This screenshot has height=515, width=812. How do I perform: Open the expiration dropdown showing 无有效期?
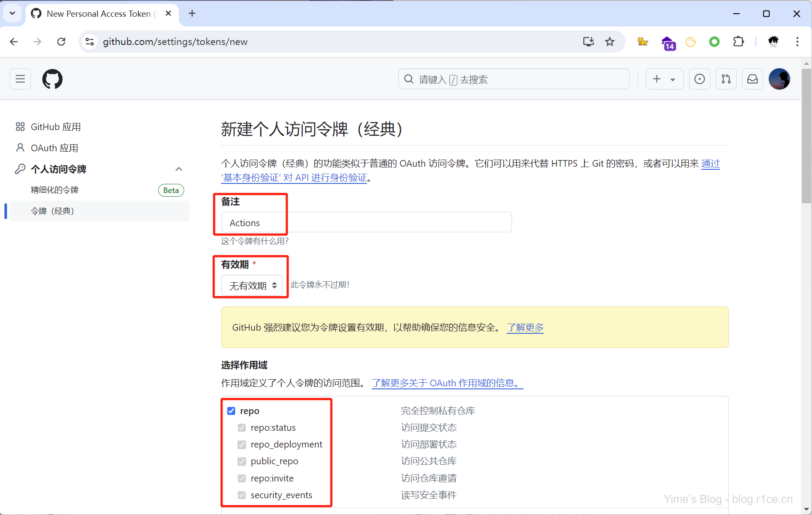pos(252,286)
